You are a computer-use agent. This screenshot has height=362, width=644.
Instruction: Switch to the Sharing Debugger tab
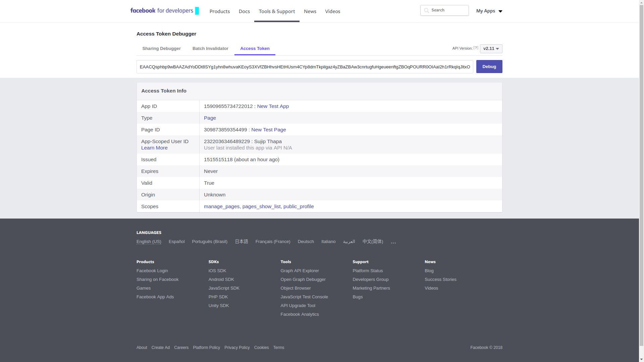[161, 49]
